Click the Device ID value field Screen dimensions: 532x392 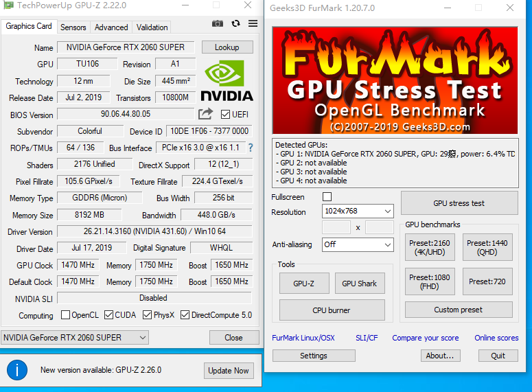click(209, 131)
